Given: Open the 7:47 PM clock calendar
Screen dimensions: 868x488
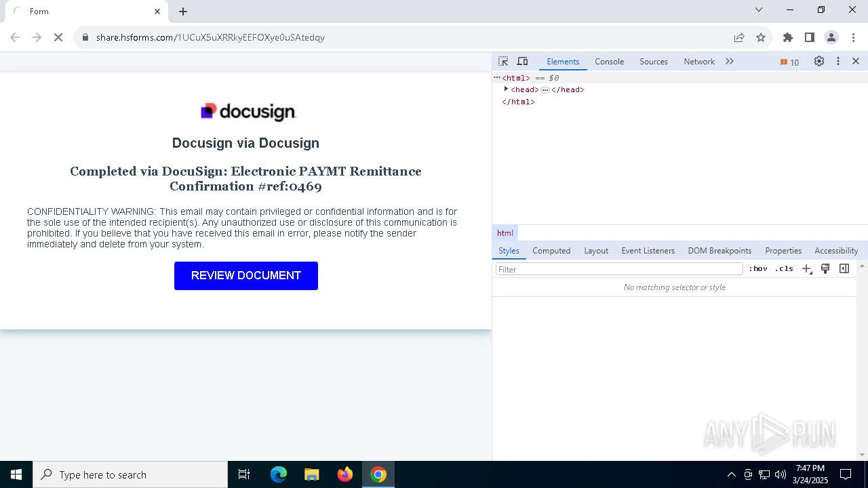Looking at the screenshot, I should (x=810, y=474).
